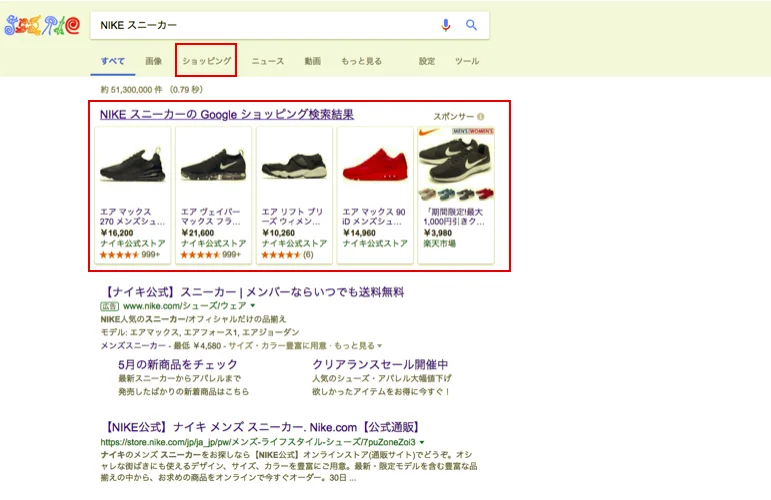
Task: Click the blue search magnifier icon
Action: 471,25
